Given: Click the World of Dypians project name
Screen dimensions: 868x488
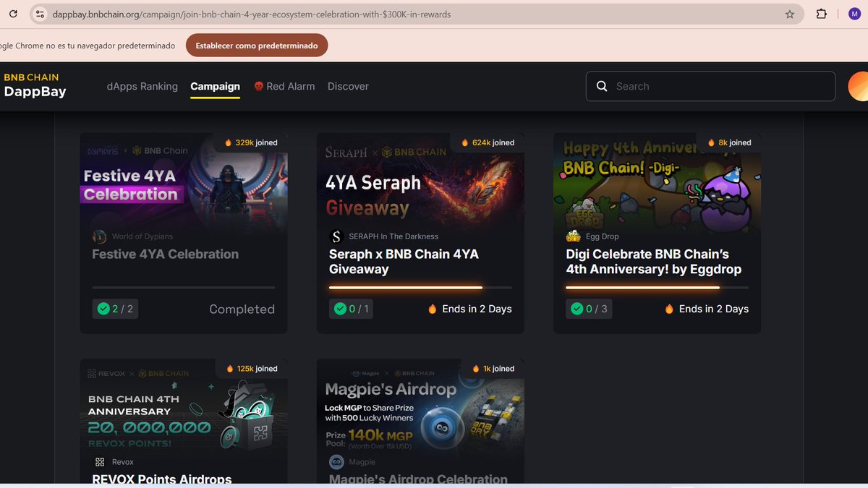Looking at the screenshot, I should point(142,236).
